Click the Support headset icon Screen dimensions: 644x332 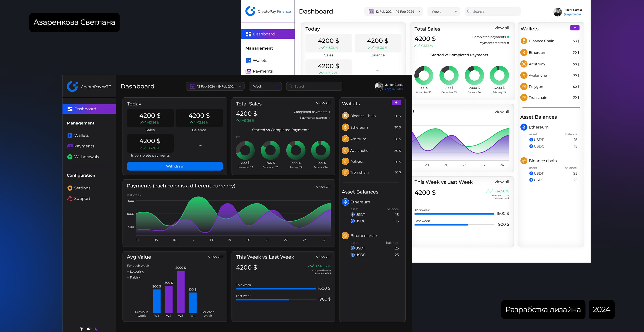point(70,198)
